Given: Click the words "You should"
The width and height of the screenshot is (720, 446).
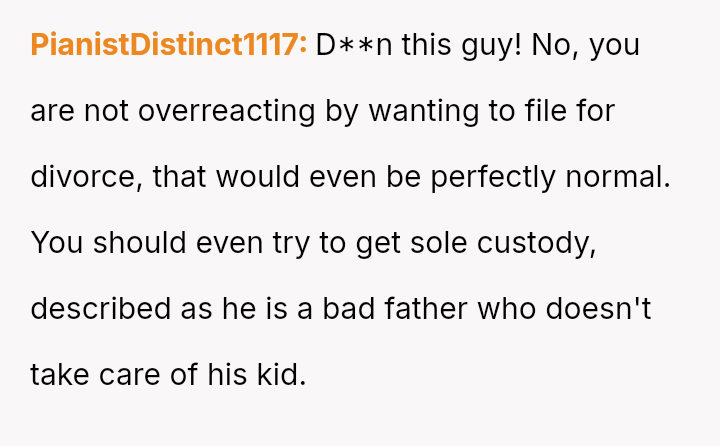Looking at the screenshot, I should point(96,243).
